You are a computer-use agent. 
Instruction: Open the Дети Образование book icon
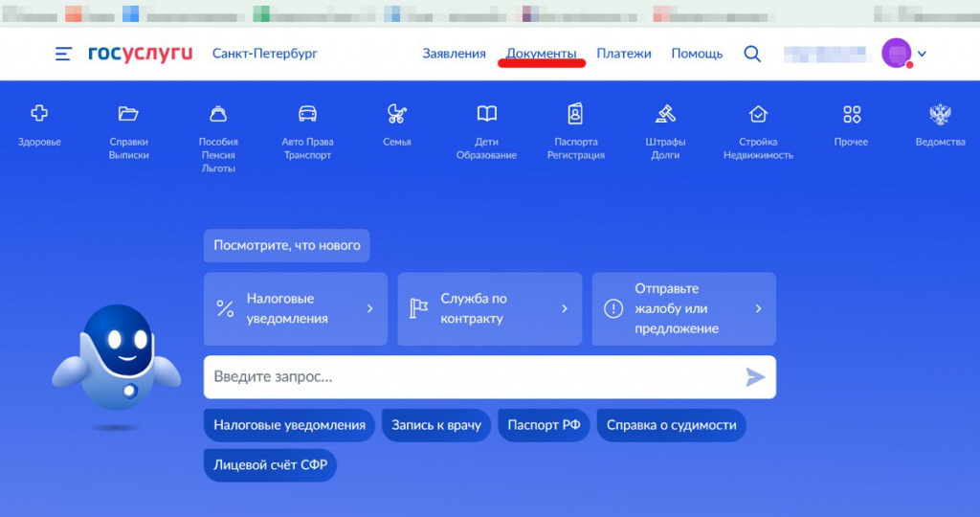(x=487, y=113)
